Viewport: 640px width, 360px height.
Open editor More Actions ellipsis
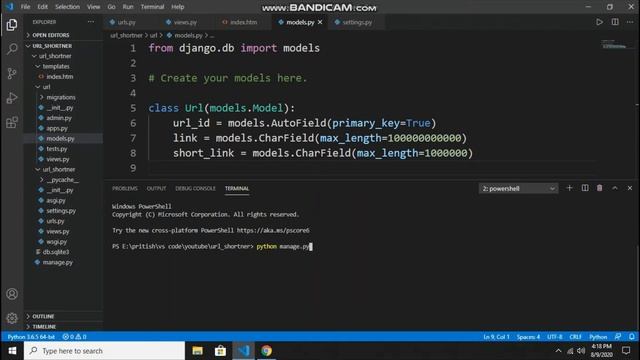[x=630, y=22]
